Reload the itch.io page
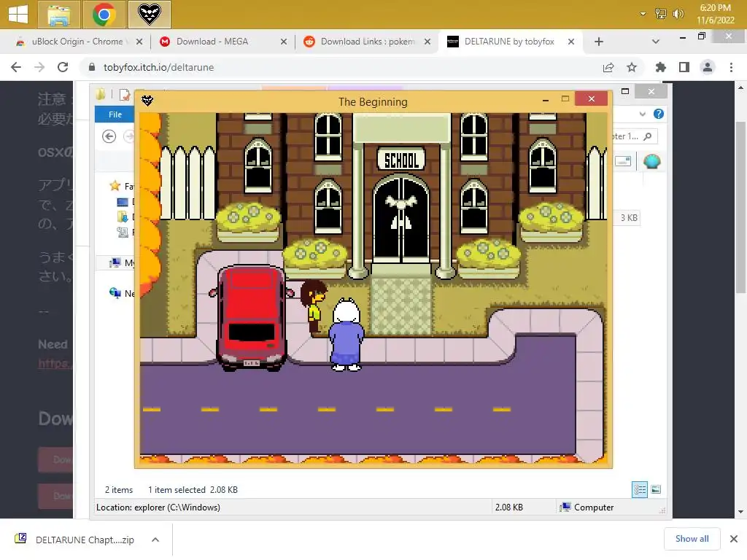 point(63,67)
